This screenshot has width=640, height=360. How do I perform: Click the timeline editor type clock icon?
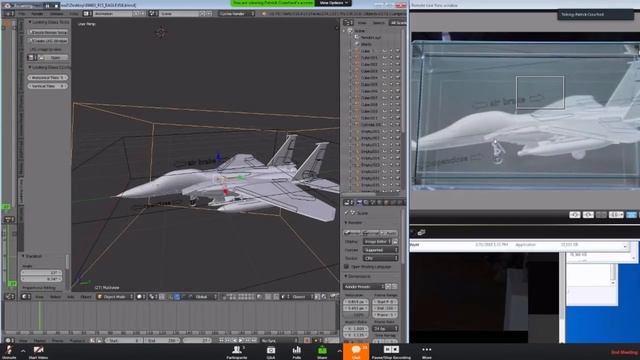click(x=8, y=340)
